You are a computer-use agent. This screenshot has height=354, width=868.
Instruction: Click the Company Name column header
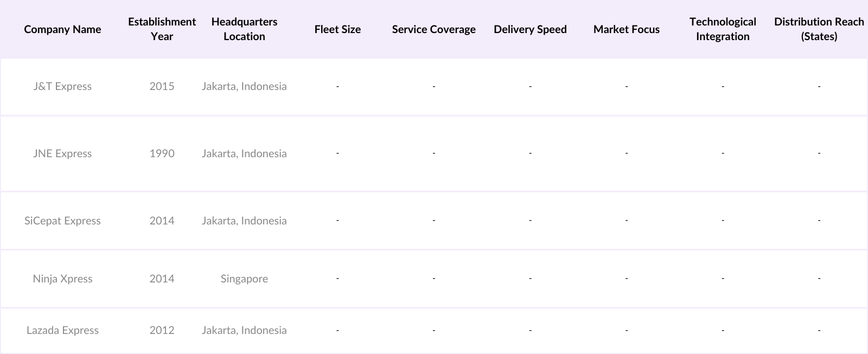62,29
